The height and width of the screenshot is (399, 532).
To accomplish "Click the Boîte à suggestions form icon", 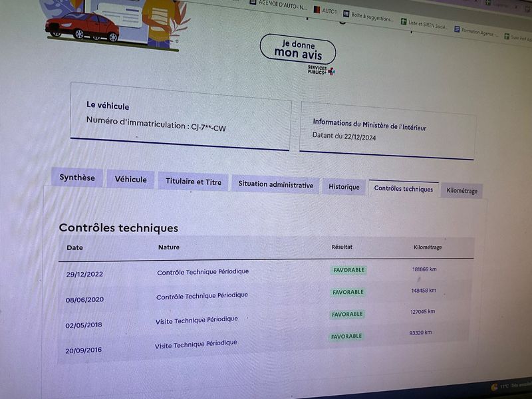I will pos(346,13).
